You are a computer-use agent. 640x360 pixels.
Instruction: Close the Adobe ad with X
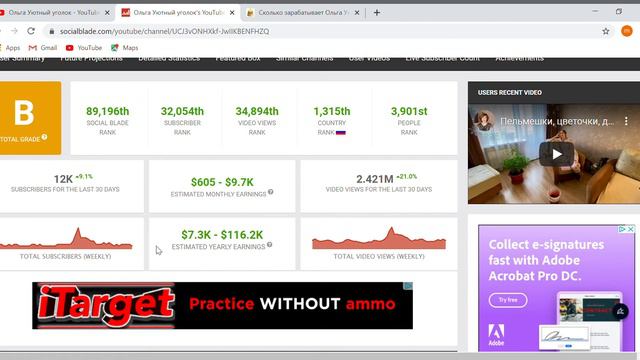point(631,229)
